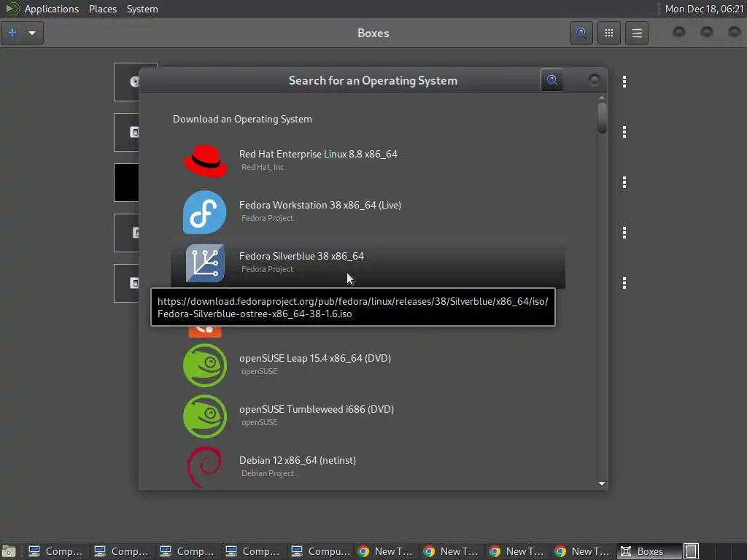Select Red Hat Enterprise Linux 8.8 x86_64
The height and width of the screenshot is (560, 747).
coord(368,161)
